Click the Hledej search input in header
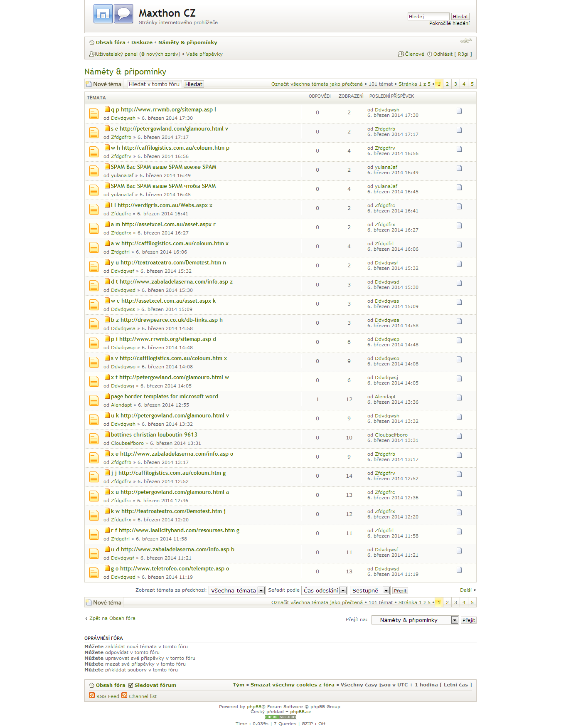Image resolution: width=561 pixels, height=728 pixels. [428, 17]
